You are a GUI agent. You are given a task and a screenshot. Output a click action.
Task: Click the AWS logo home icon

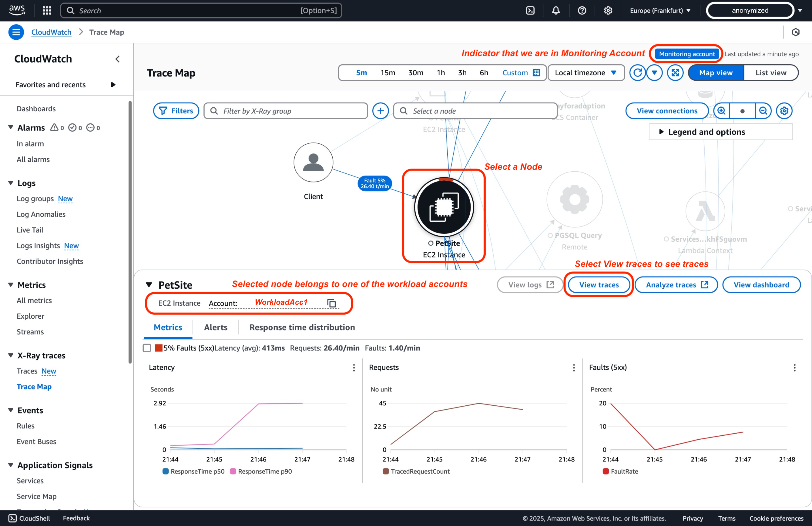pyautogui.click(x=17, y=10)
